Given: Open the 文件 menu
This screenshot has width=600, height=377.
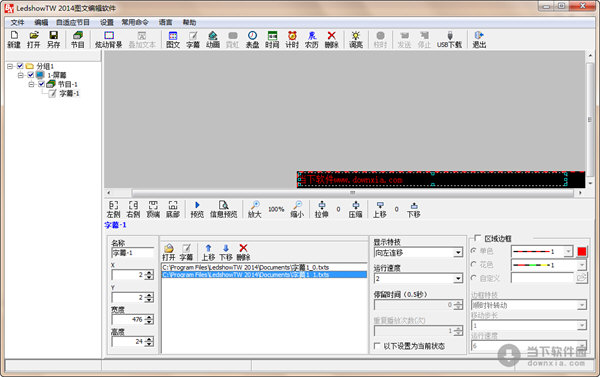Looking at the screenshot, I should tap(17, 23).
